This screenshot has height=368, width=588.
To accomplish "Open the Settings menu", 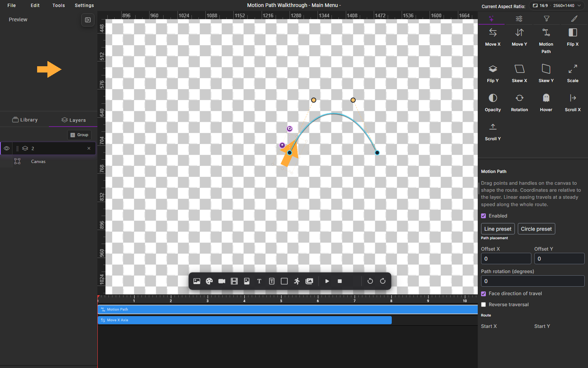I will click(x=84, y=6).
